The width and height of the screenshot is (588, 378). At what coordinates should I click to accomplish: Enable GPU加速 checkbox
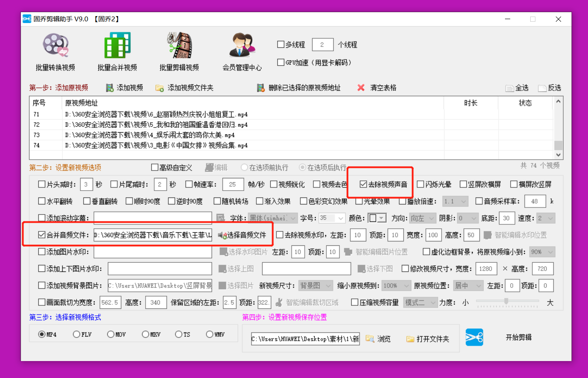[x=281, y=62]
